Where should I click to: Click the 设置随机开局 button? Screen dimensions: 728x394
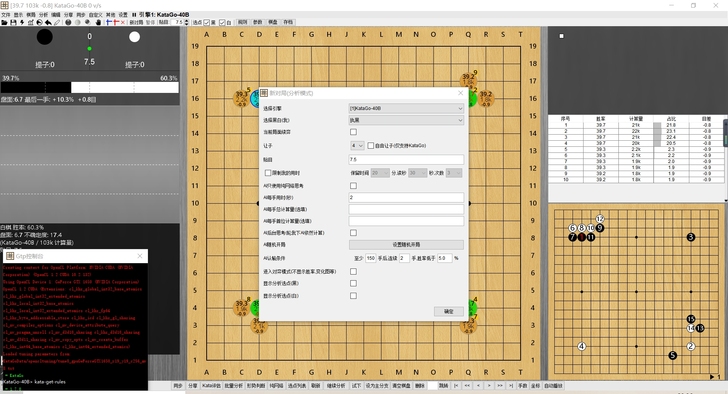click(406, 245)
